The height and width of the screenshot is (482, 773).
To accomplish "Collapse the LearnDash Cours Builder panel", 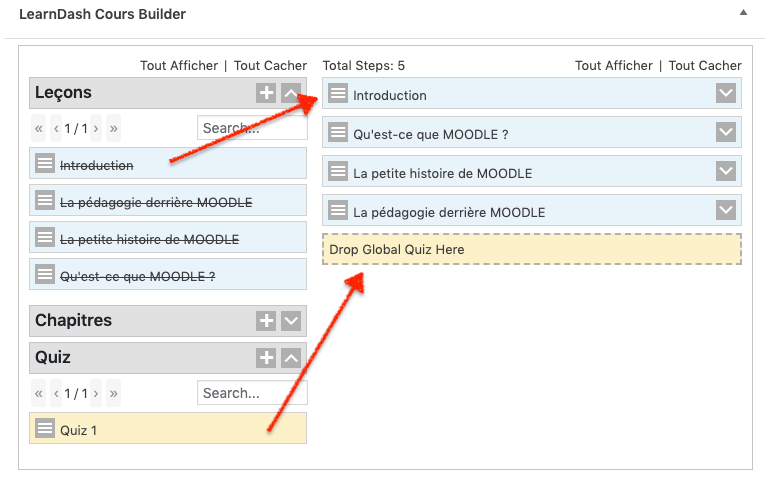I will point(743,13).
